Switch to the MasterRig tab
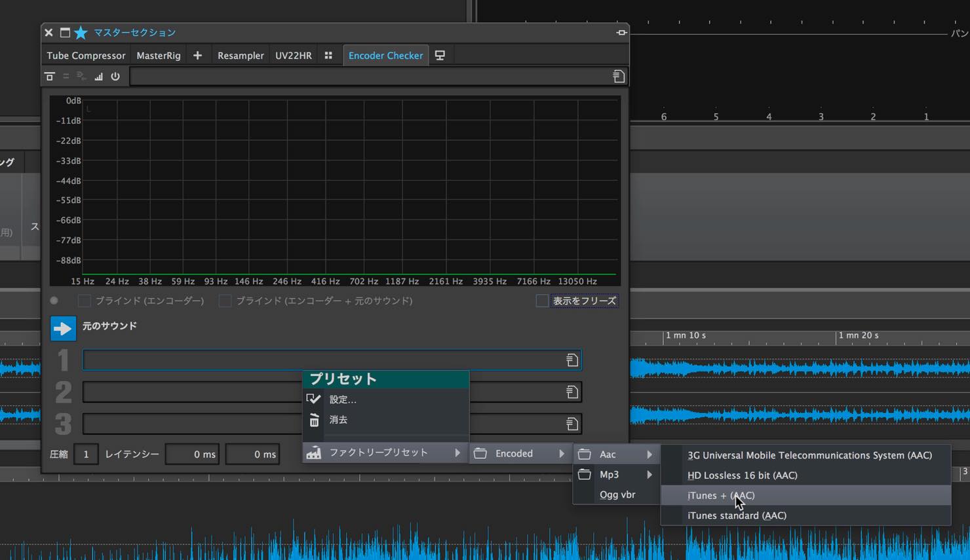 tap(159, 56)
